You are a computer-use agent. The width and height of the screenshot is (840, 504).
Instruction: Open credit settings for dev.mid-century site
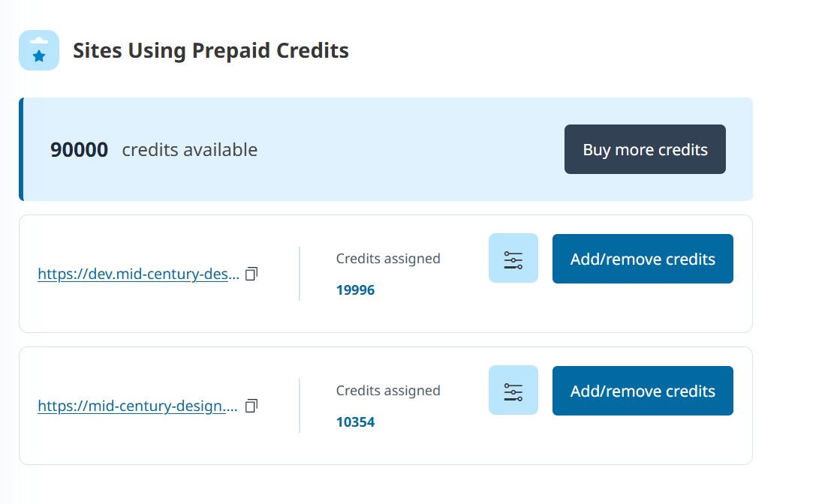tap(513, 259)
